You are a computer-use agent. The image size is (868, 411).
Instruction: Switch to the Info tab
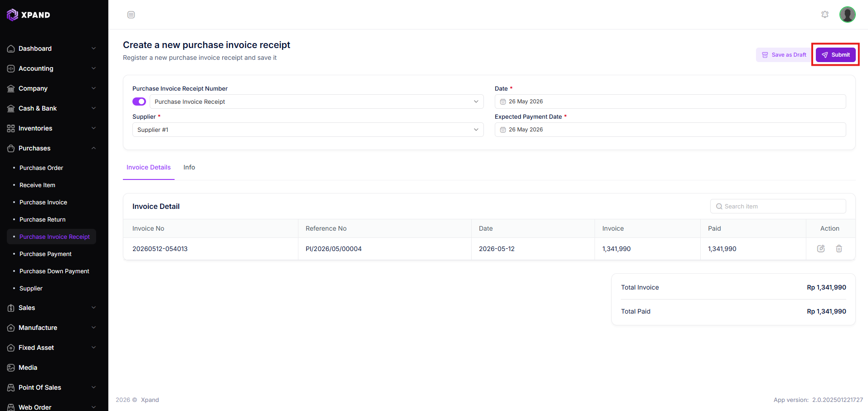coord(189,167)
